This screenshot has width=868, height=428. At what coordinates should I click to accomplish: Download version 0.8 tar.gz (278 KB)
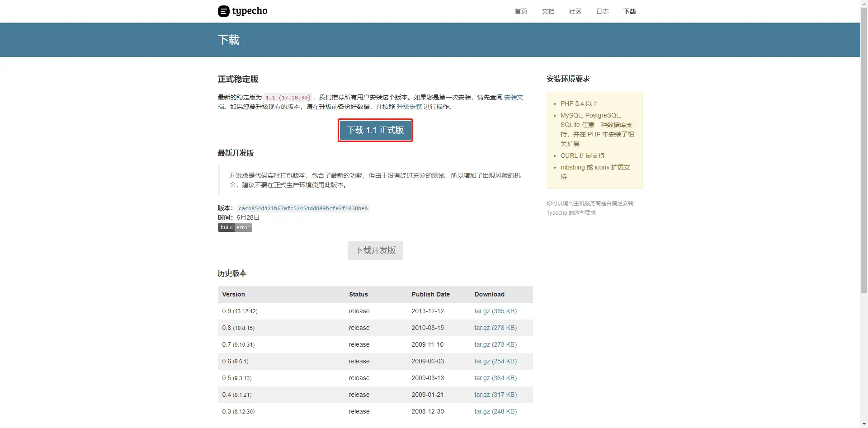[495, 328]
